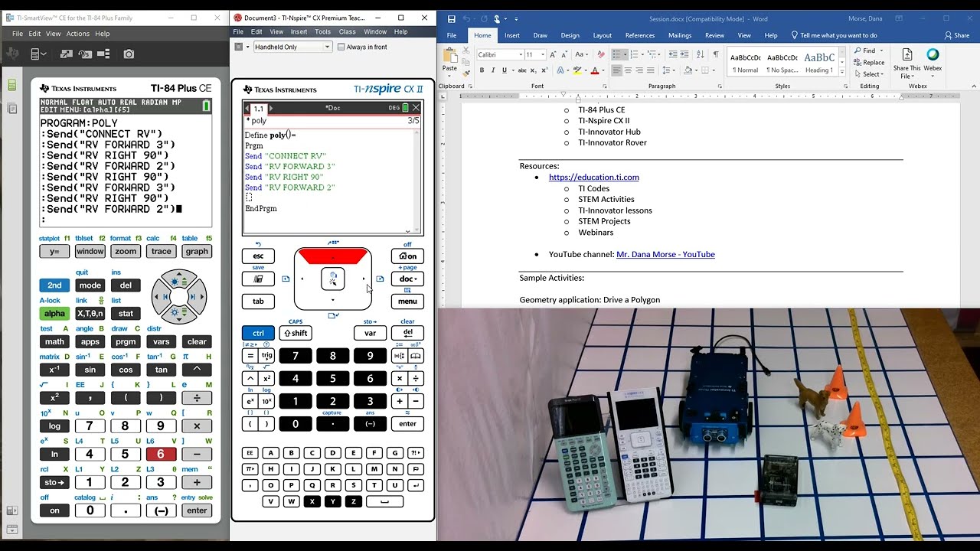Click the camera capture icon in TI-SmartView toolbar
The height and width of the screenshot is (551, 980).
[129, 54]
